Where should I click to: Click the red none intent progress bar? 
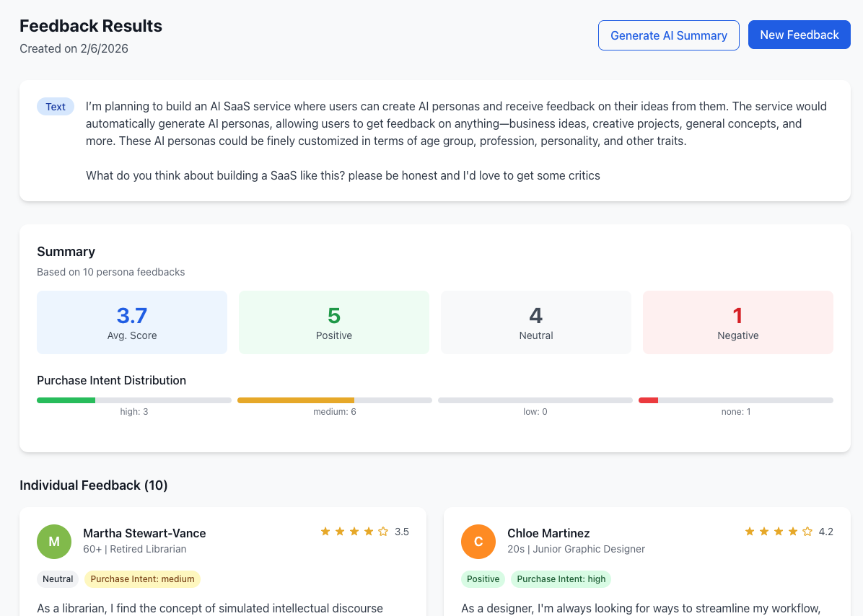coord(736,400)
